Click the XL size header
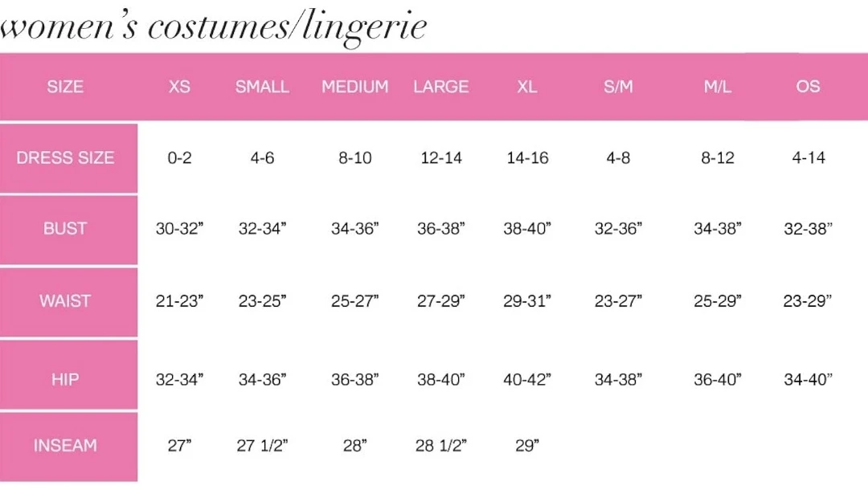Screen dimensions: 868x490 [x=527, y=87]
